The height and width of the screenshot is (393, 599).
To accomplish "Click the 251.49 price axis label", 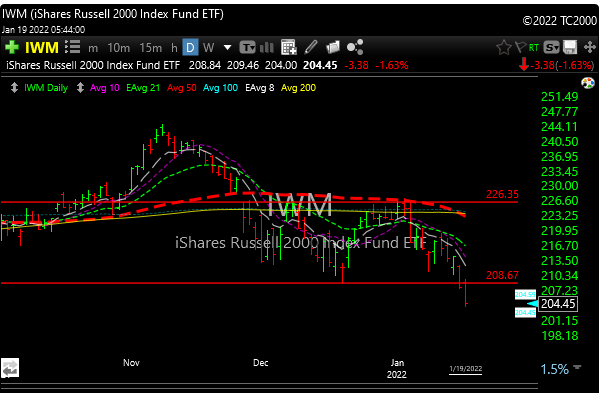I will click(560, 97).
